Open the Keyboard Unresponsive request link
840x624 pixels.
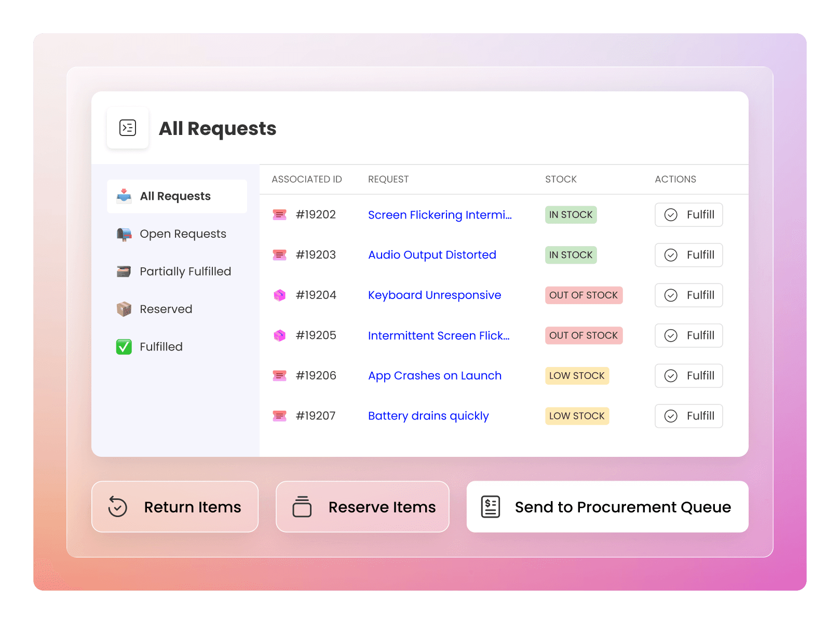coord(435,295)
